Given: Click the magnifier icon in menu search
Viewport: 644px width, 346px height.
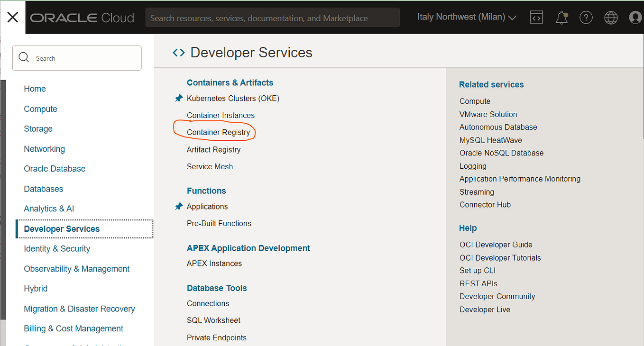Looking at the screenshot, I should pyautogui.click(x=24, y=58).
